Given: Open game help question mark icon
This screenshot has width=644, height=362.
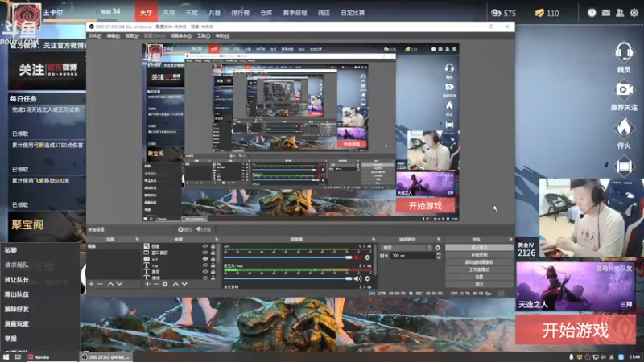Looking at the screenshot, I should 592,13.
